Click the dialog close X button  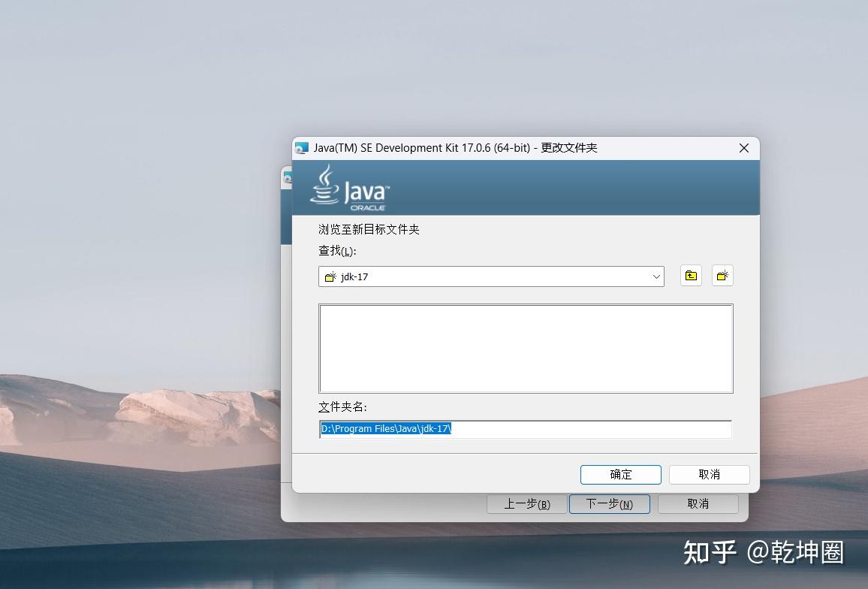[x=743, y=148]
